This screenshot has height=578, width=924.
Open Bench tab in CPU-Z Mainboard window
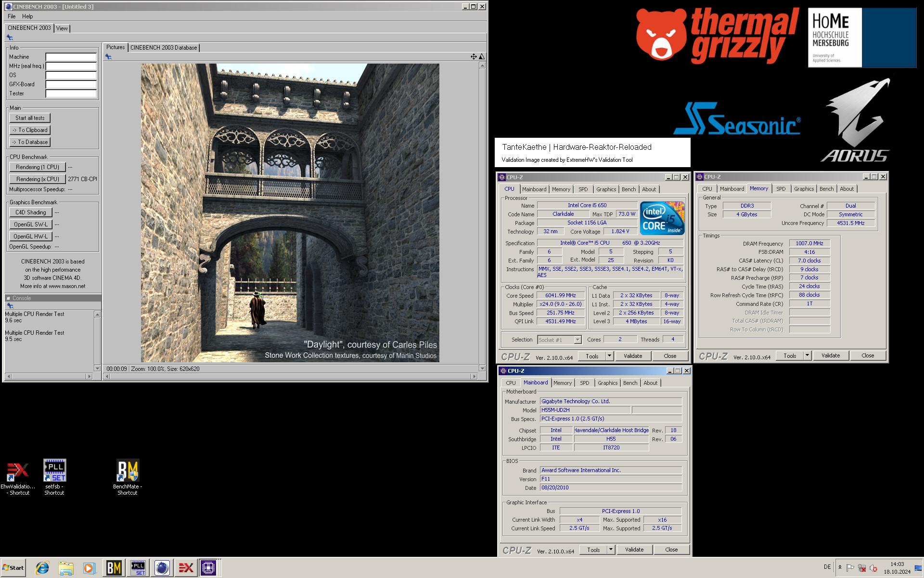pos(630,383)
